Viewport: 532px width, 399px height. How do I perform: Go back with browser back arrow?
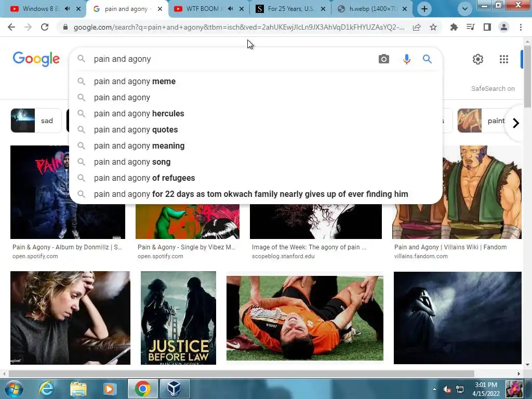pyautogui.click(x=11, y=27)
